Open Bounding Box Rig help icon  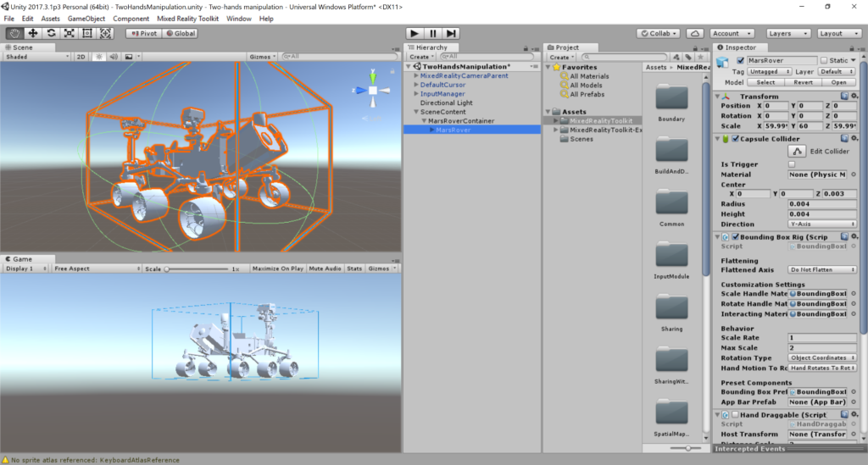pyautogui.click(x=845, y=236)
